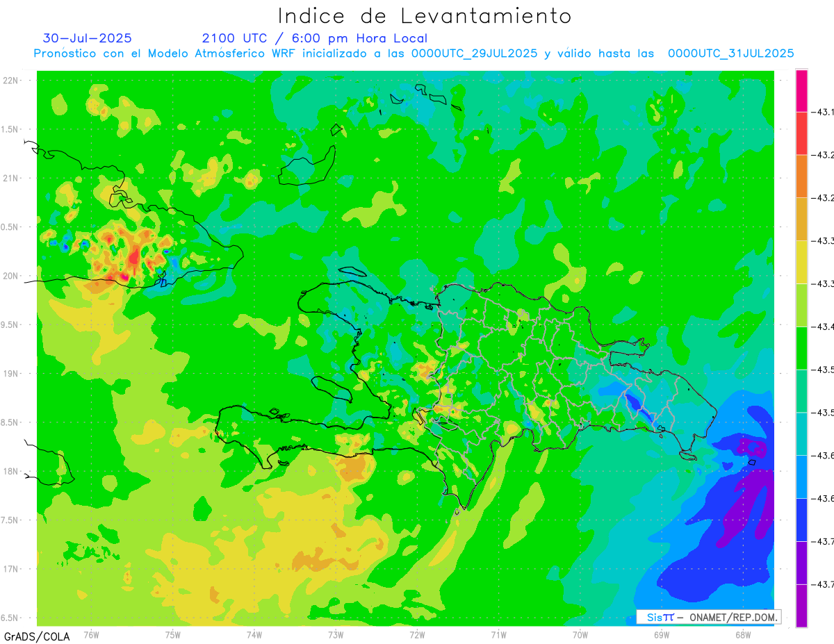This screenshot has width=834, height=644.
Task: Click the '21N' latitude label
Action: tap(10, 178)
